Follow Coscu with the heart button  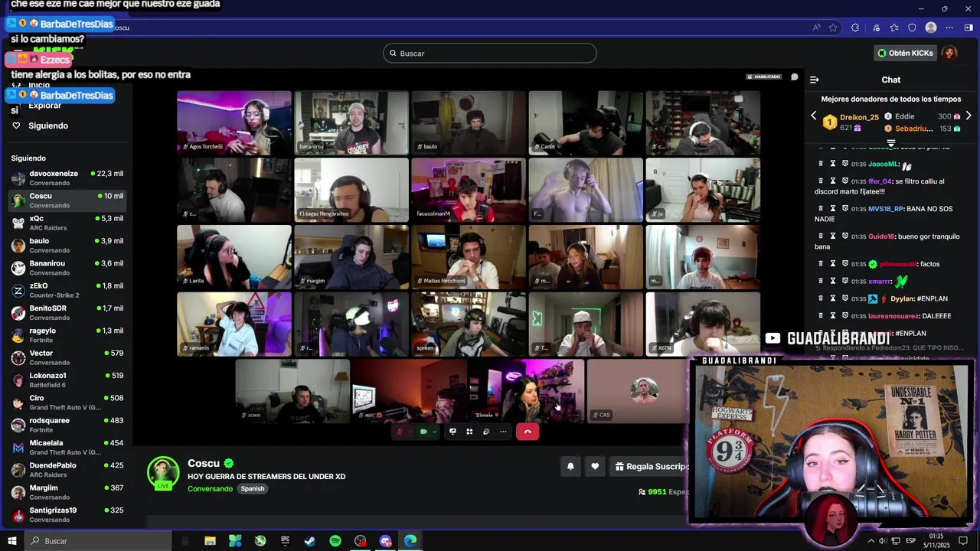tap(595, 466)
